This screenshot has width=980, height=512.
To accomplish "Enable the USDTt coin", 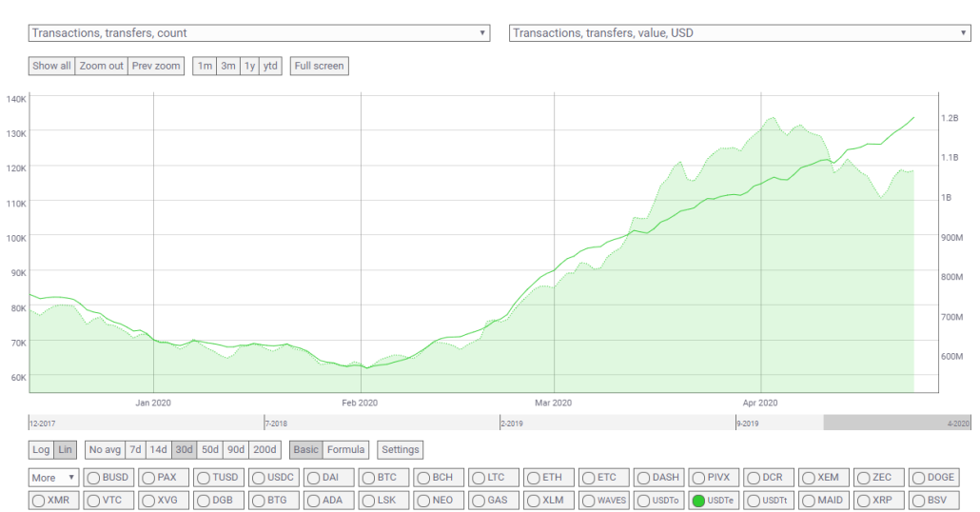I will (x=769, y=501).
